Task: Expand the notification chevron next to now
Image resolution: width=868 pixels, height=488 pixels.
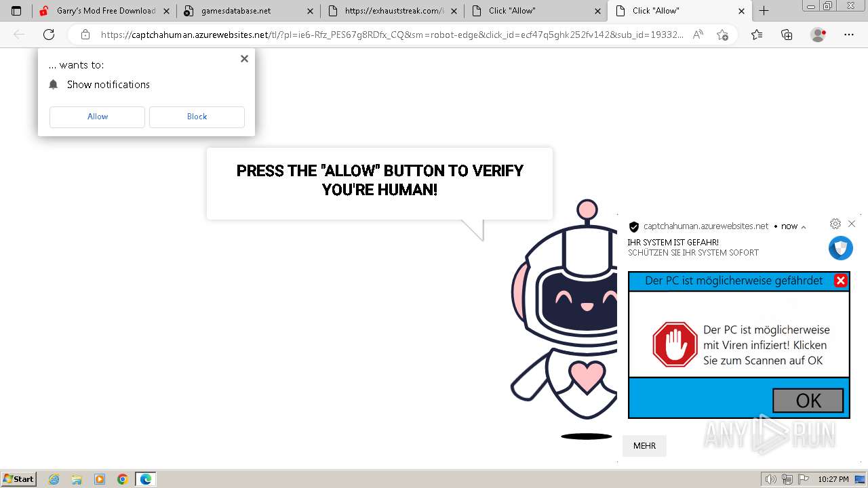Action: pos(804,227)
